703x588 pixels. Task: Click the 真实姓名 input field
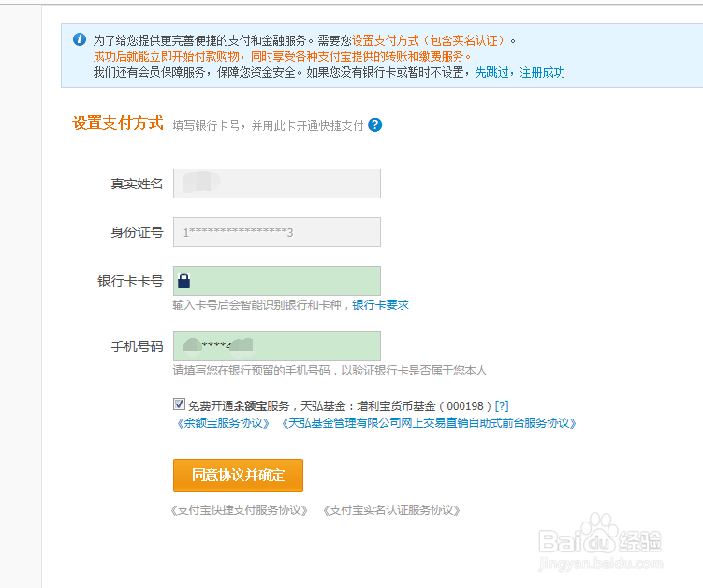click(x=277, y=184)
